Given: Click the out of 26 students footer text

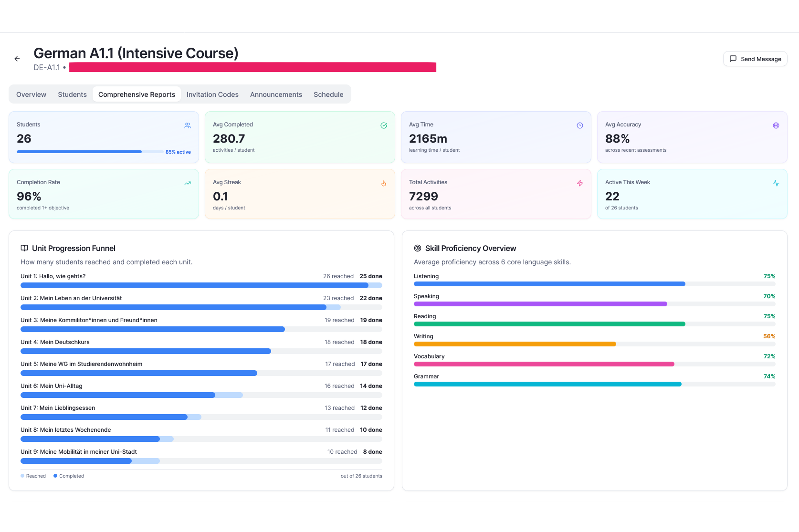Looking at the screenshot, I should (361, 476).
